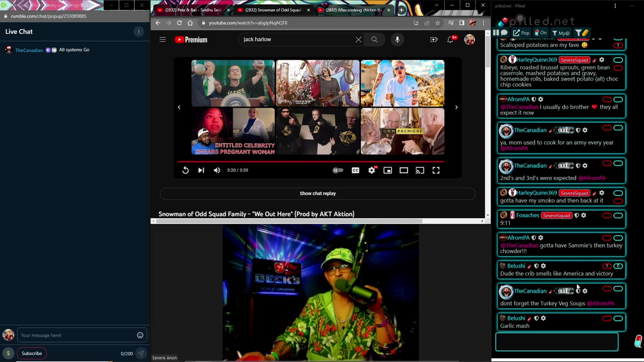
Task: Click the teal pill on Belushi's 'Dude the crib' message
Action: (x=618, y=266)
